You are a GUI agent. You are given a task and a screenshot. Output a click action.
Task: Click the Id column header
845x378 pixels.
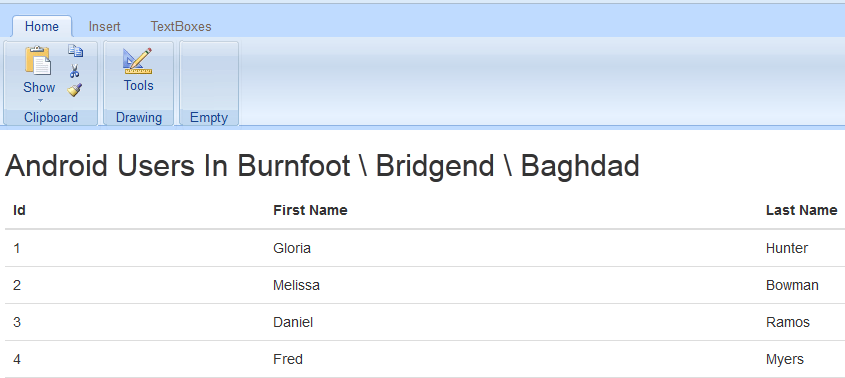pyautogui.click(x=19, y=210)
